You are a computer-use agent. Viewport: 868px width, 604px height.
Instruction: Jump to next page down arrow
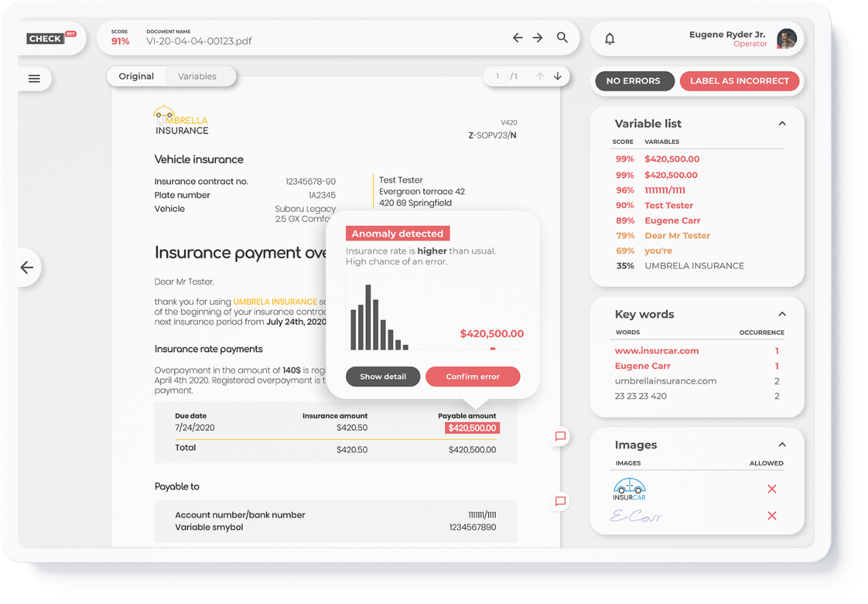(x=557, y=76)
